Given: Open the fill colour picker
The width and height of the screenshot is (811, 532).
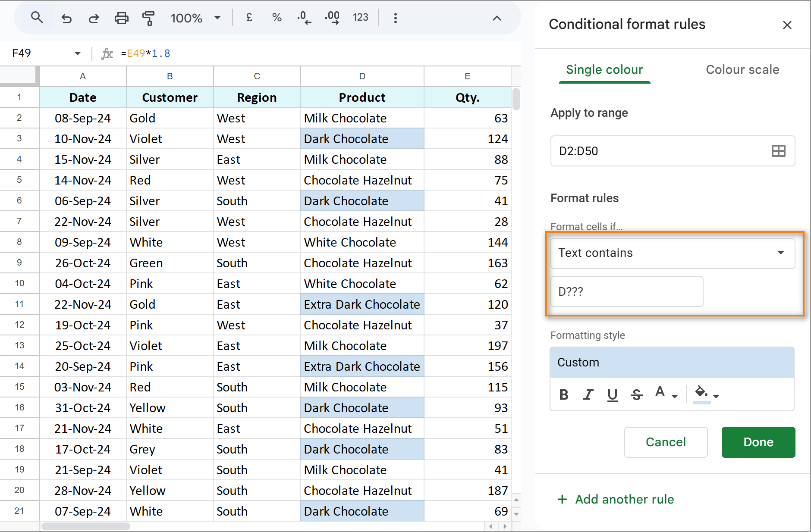Looking at the screenshot, I should tap(706, 394).
